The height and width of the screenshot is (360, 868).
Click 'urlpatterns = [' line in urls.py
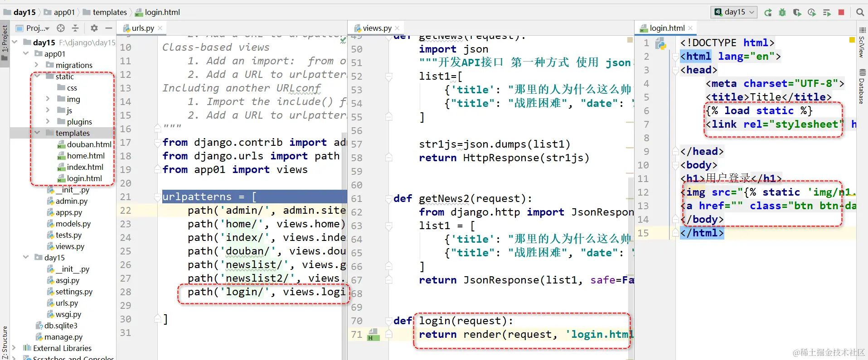click(209, 197)
